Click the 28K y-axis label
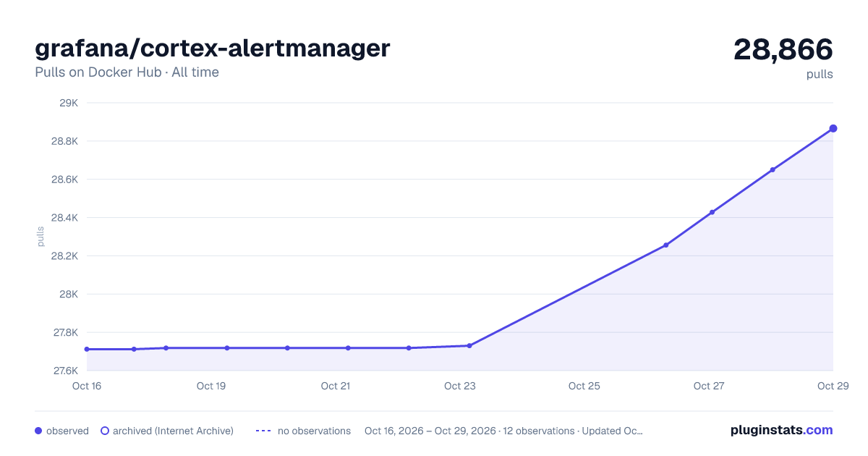The image size is (868, 456). click(69, 295)
